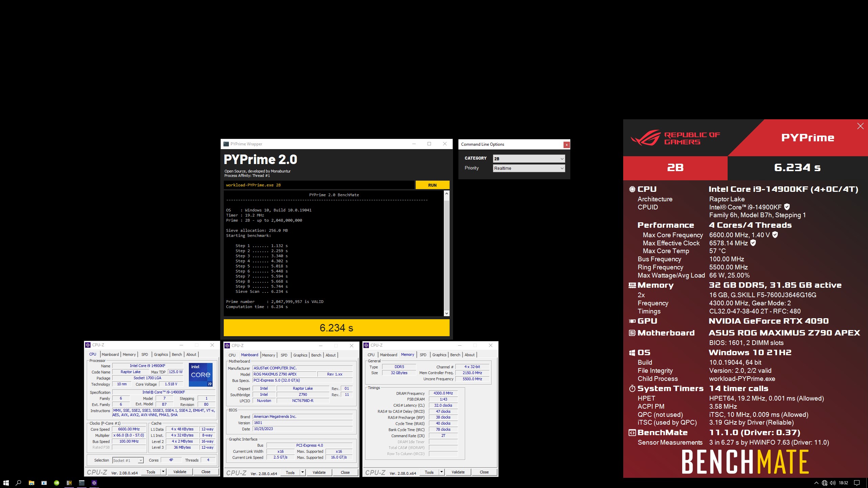Click the Republic of Gamers logo
The image size is (868, 488).
point(675,138)
